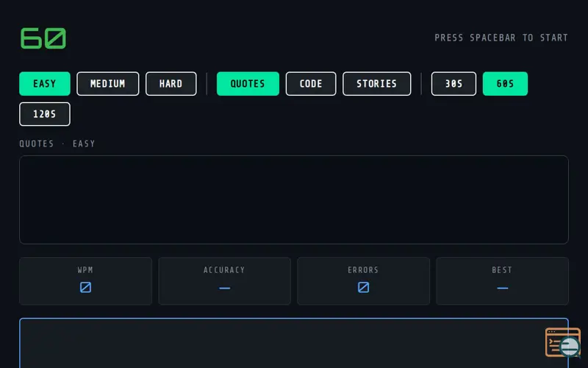The image size is (588, 368).
Task: Choose the Code text category
Action: (x=311, y=84)
